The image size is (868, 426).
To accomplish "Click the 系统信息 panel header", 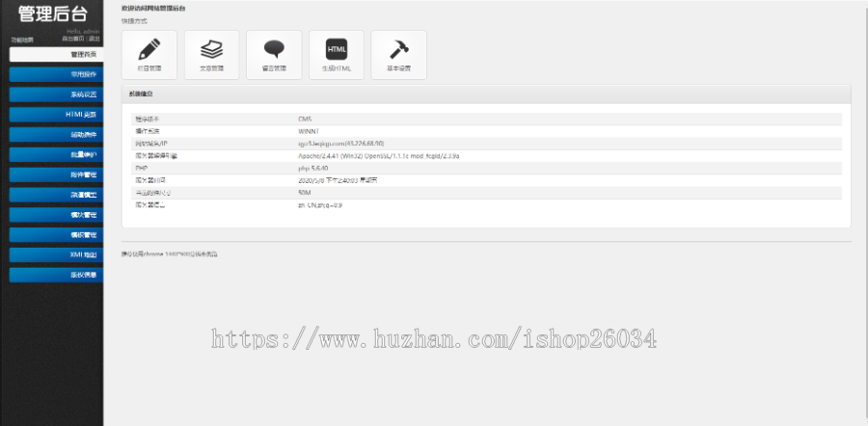I will (x=486, y=94).
